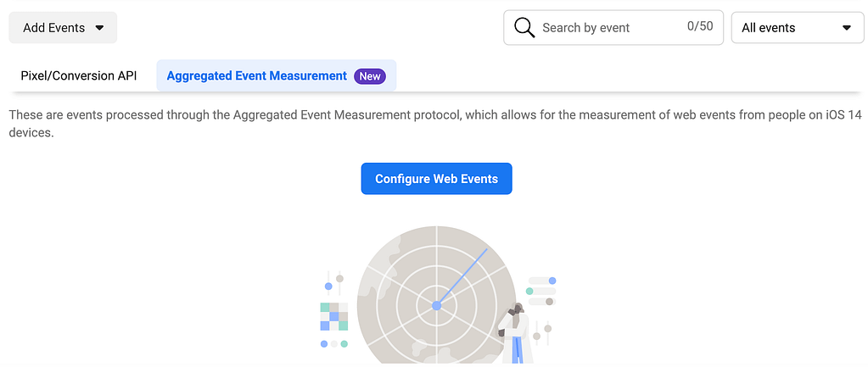The image size is (868, 367).
Task: Click the blue radar sweep line
Action: (x=462, y=276)
